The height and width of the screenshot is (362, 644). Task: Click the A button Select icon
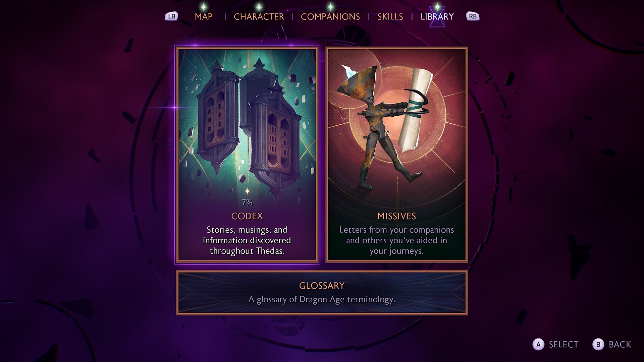pyautogui.click(x=538, y=345)
